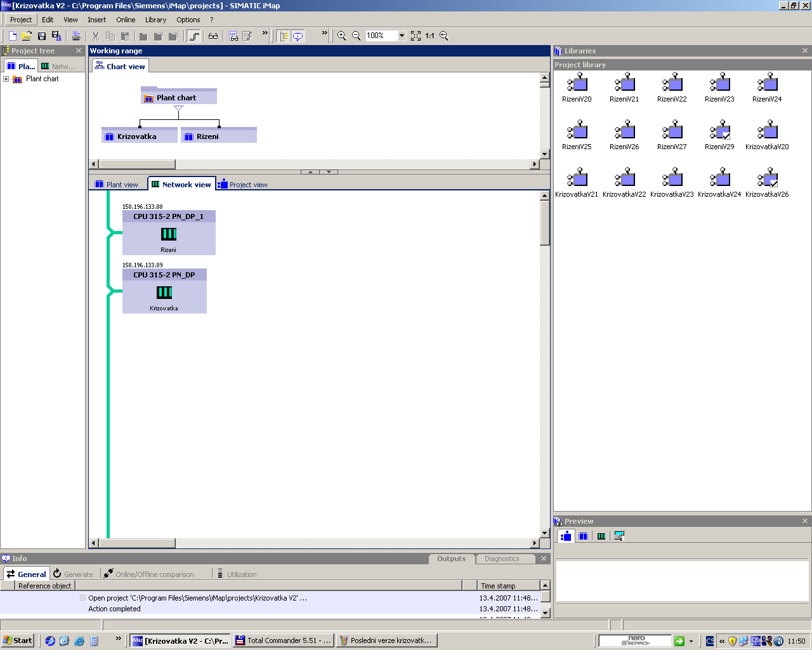Viewport: 812px width, 650px height.
Task: Select KrizovatkaV26 library component
Action: tap(767, 183)
